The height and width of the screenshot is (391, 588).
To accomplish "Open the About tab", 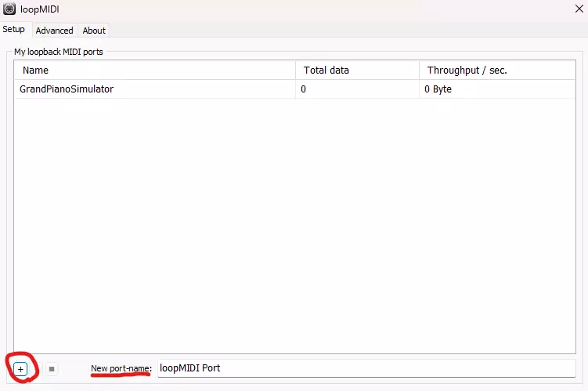I will (x=94, y=31).
